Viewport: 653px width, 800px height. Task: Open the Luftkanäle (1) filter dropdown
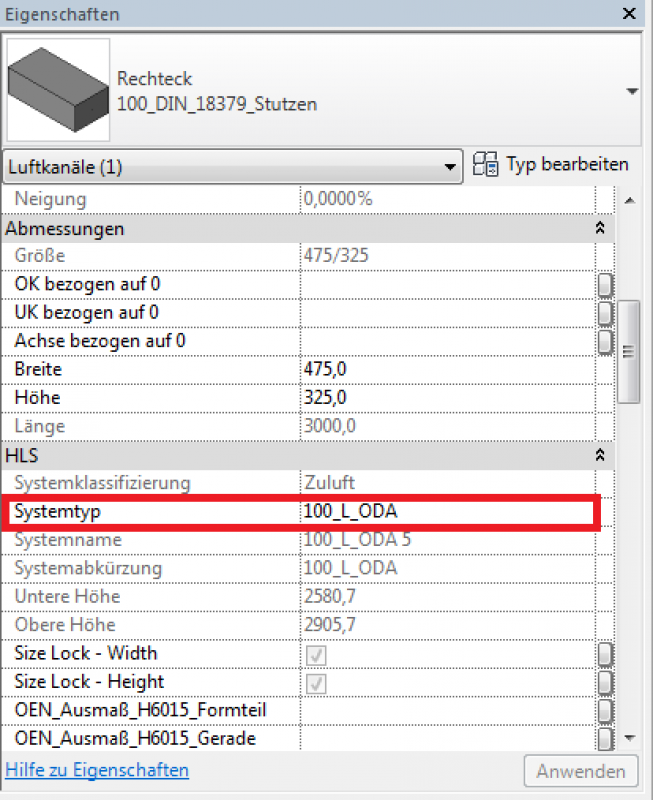click(232, 167)
